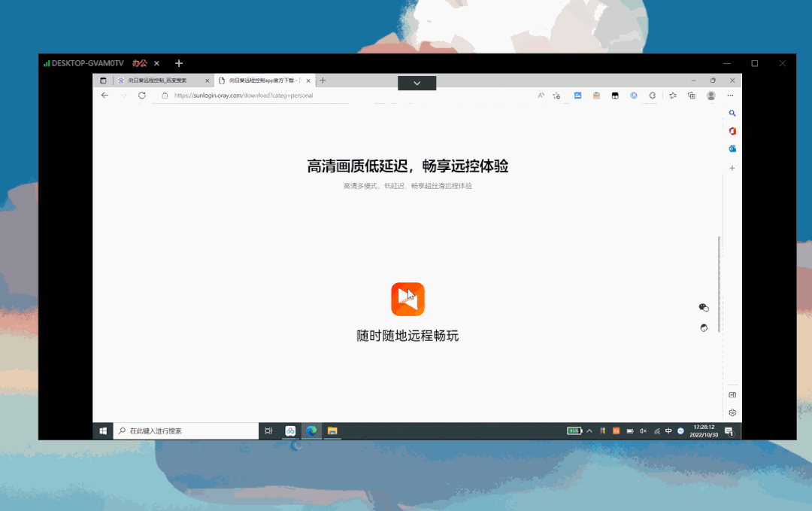The width and height of the screenshot is (812, 511).
Task: Close the Sunlogin official download tab
Action: [x=308, y=81]
